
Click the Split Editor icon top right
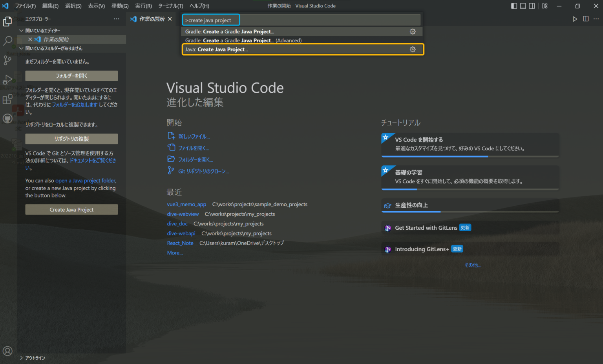[x=585, y=18]
